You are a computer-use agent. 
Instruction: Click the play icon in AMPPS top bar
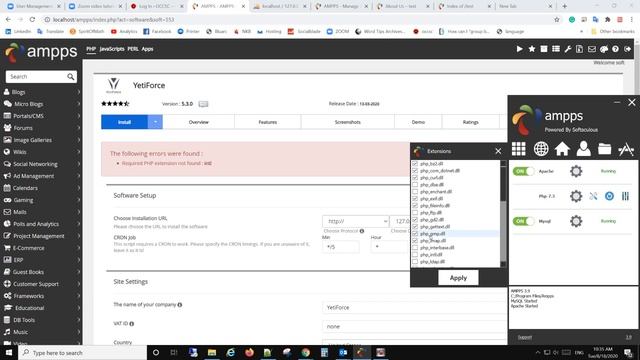tap(519, 49)
